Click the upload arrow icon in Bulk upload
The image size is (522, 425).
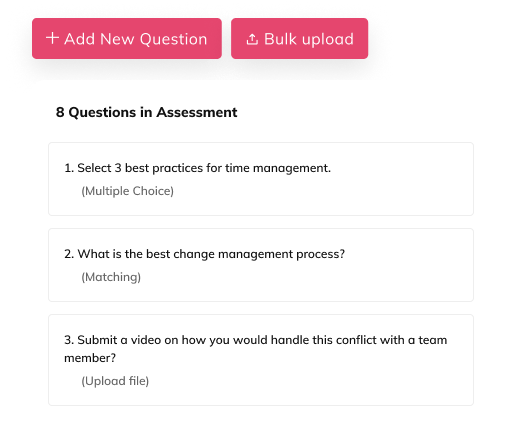(x=252, y=39)
